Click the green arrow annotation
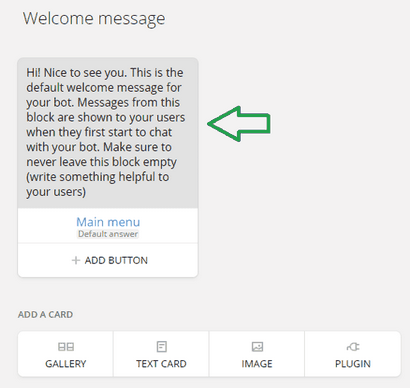Image resolution: width=410 pixels, height=388 pixels. click(239, 124)
